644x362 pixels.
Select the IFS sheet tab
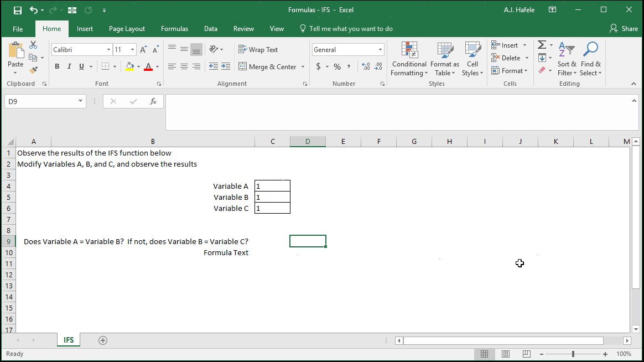coord(69,340)
